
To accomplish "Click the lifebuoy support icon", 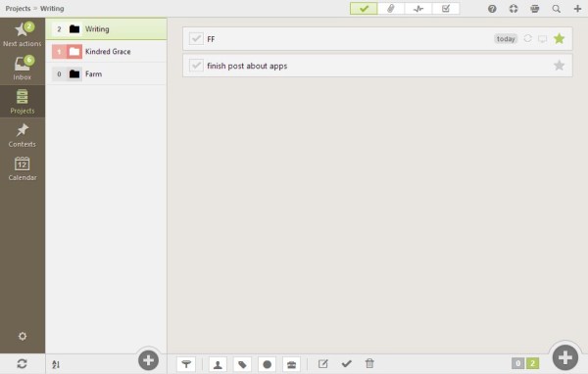I will (514, 9).
